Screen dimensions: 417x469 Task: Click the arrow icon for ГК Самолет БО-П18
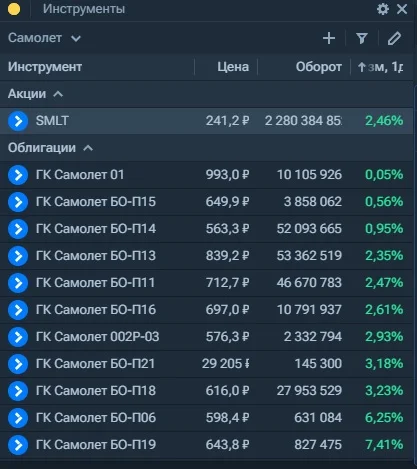(x=18, y=391)
